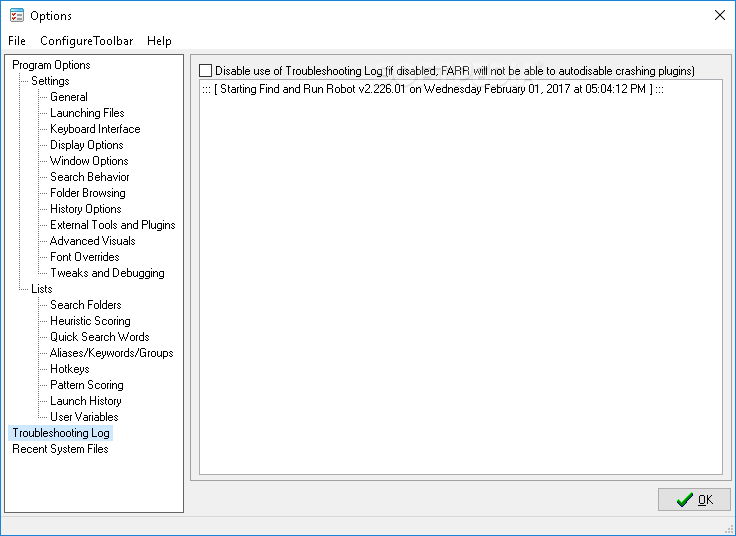The width and height of the screenshot is (736, 536).
Task: Open User Variables list
Action: pos(84,417)
